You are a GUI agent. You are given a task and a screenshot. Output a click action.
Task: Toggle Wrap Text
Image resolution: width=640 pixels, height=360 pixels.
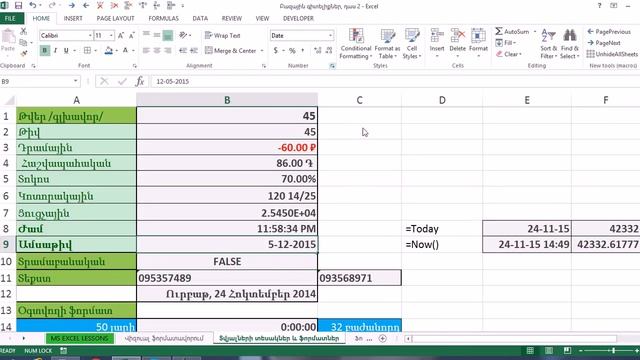(x=223, y=36)
